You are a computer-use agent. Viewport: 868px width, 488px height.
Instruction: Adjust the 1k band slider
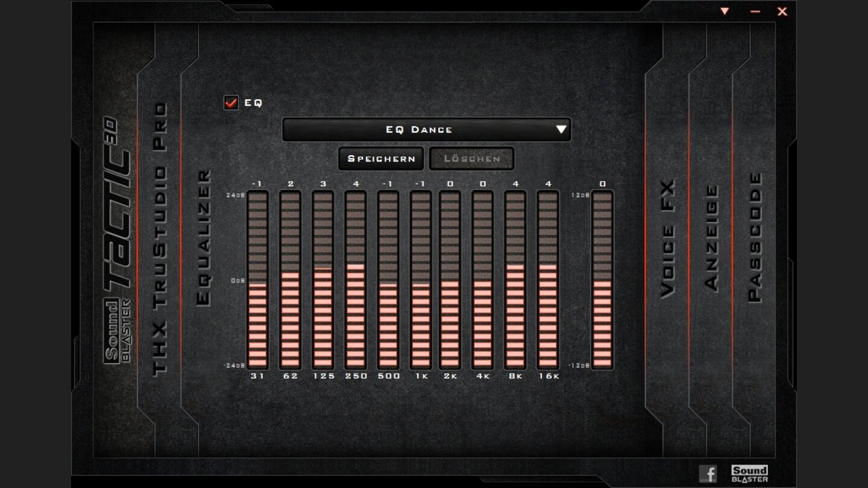[420, 280]
